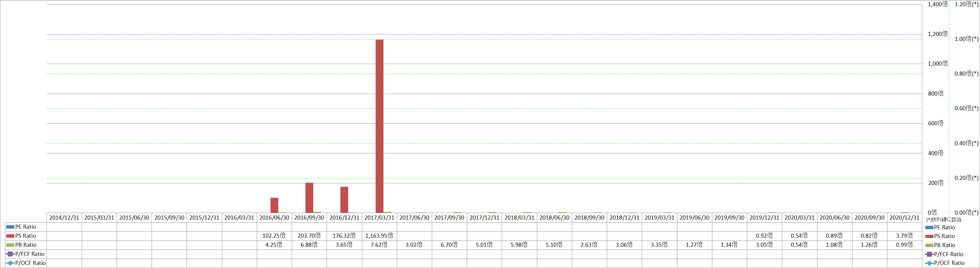Click the 2015/12/31 date column header
This screenshot has height=268, width=980.
tap(204, 218)
